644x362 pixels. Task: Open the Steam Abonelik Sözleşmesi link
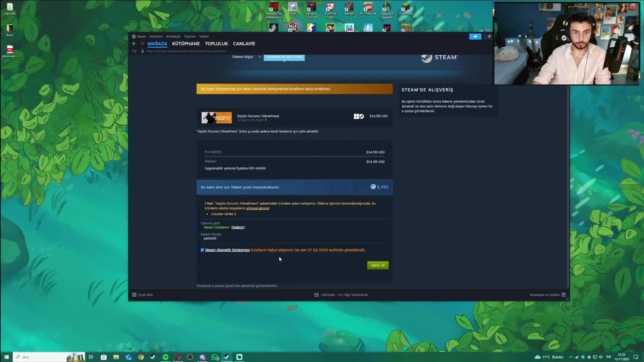pyautogui.click(x=227, y=250)
